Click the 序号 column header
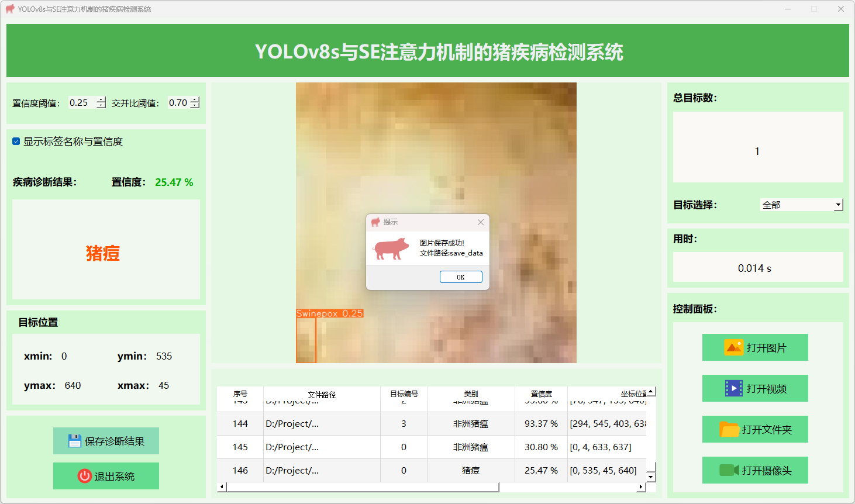This screenshot has height=504, width=855. click(240, 393)
